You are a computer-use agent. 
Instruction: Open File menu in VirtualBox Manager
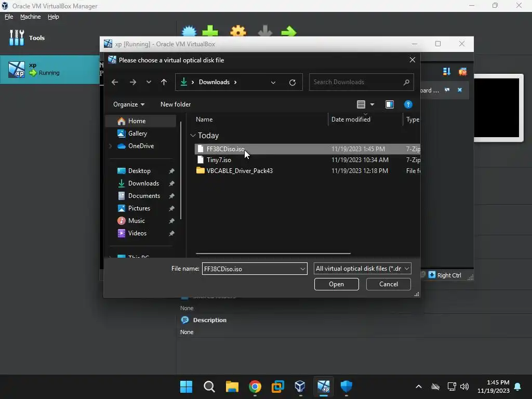pos(9,17)
